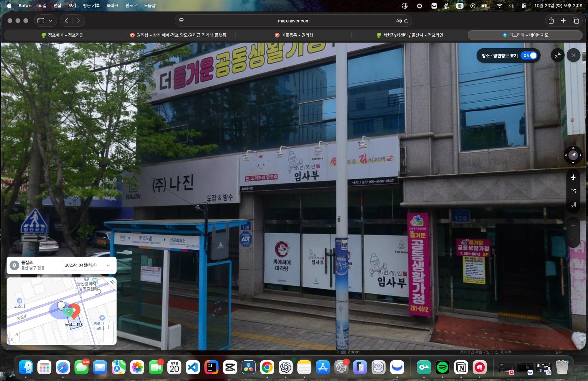Switch to 매물등록 - 권리샵 tab
This screenshot has width=588, height=381.
pos(294,35)
